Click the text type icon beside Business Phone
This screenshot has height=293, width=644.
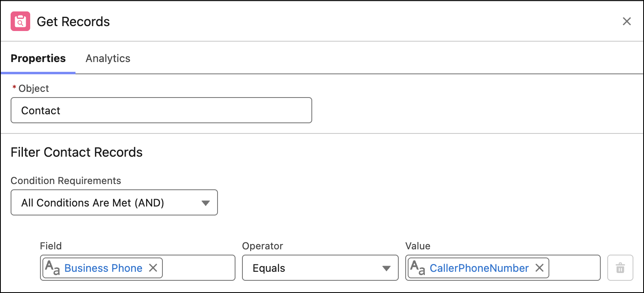(52, 268)
